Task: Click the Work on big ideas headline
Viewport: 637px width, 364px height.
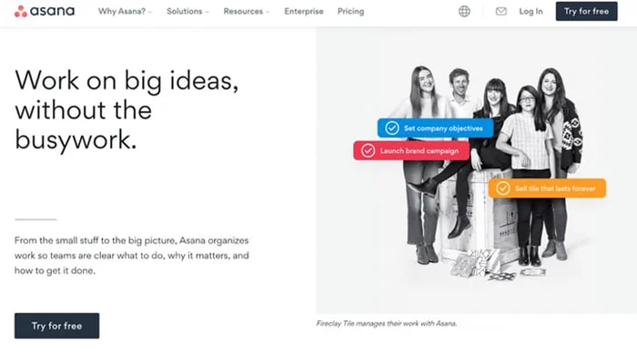Action: pos(126,110)
